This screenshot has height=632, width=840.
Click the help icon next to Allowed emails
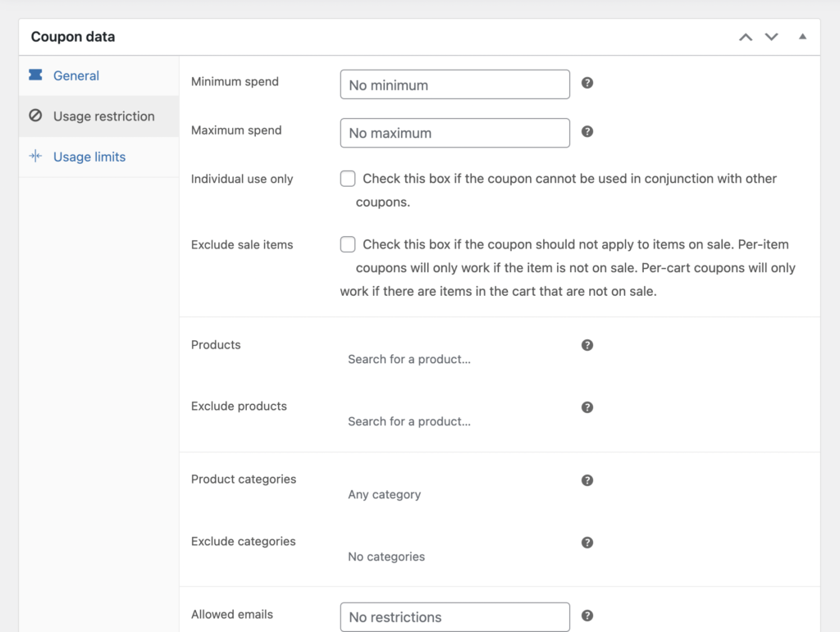click(587, 616)
